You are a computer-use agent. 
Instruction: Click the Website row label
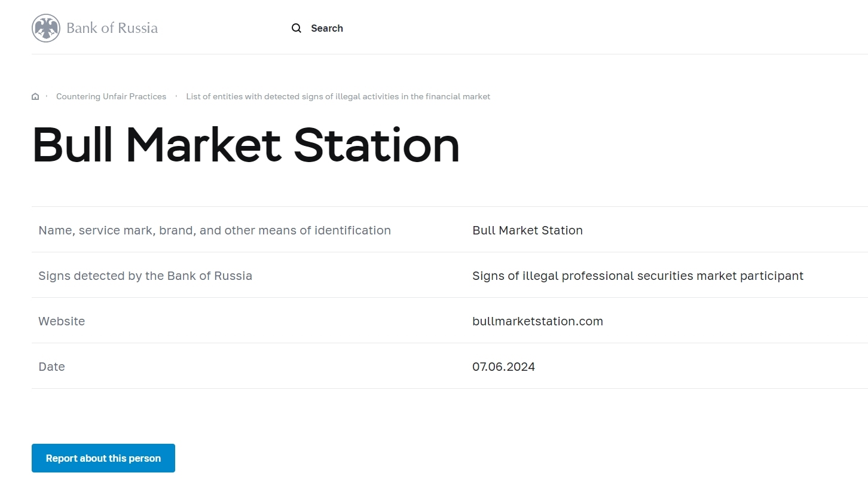62,321
